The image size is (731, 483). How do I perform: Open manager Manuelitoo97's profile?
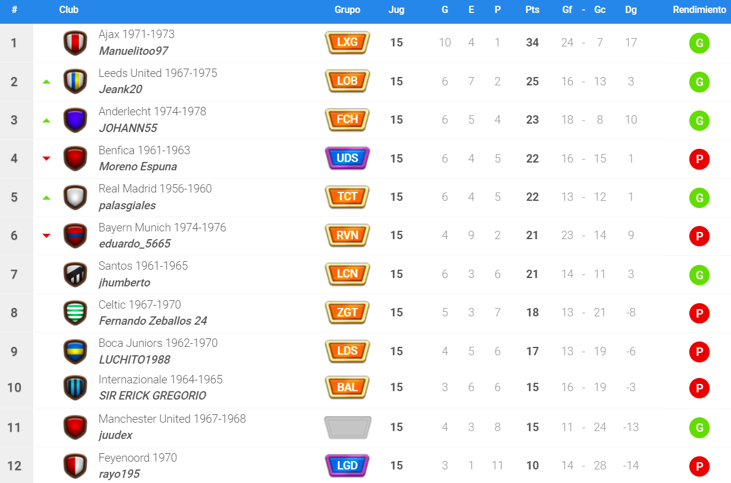pyautogui.click(x=133, y=51)
